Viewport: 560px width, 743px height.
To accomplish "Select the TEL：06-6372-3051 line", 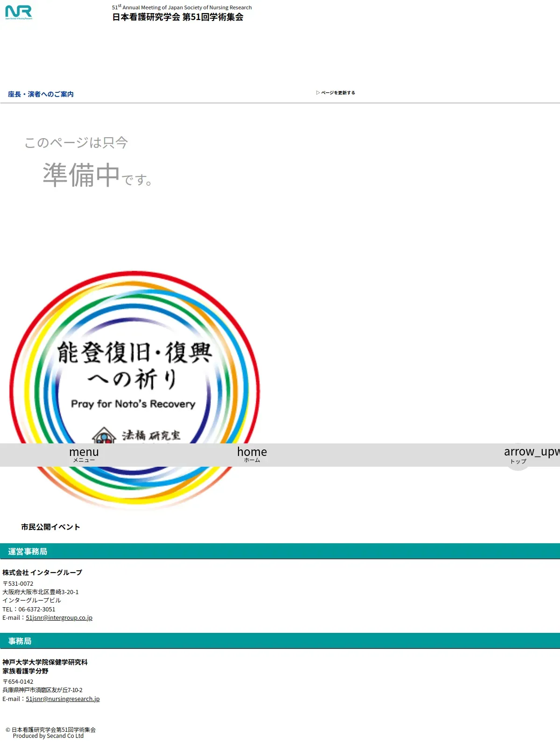I will (29, 610).
